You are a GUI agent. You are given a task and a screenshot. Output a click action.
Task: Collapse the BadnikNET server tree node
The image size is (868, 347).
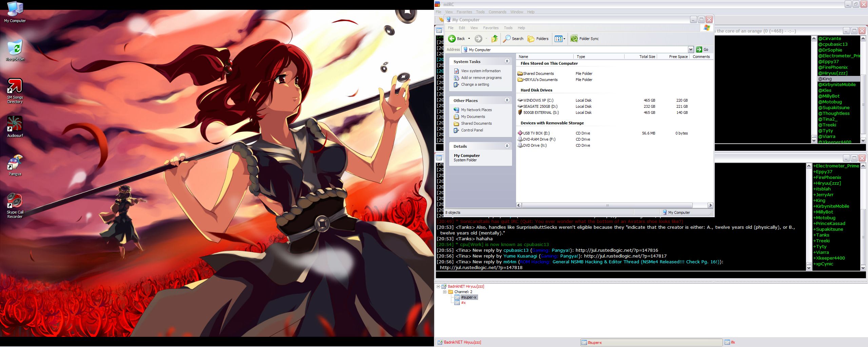(x=438, y=286)
